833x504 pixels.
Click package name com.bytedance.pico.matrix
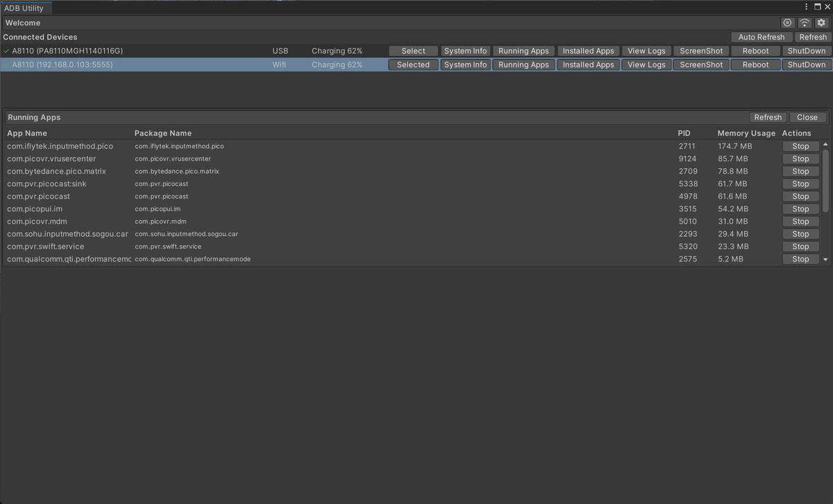click(177, 171)
